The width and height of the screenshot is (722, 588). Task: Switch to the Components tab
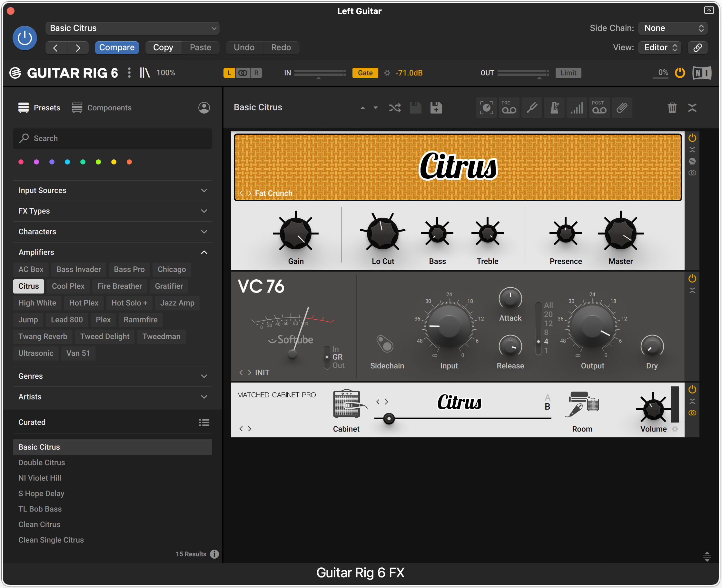click(x=102, y=108)
